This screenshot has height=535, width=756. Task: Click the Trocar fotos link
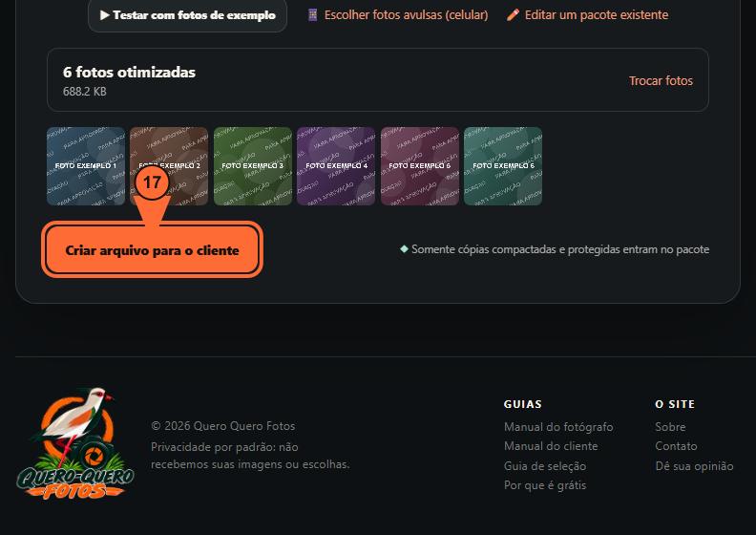tap(661, 80)
